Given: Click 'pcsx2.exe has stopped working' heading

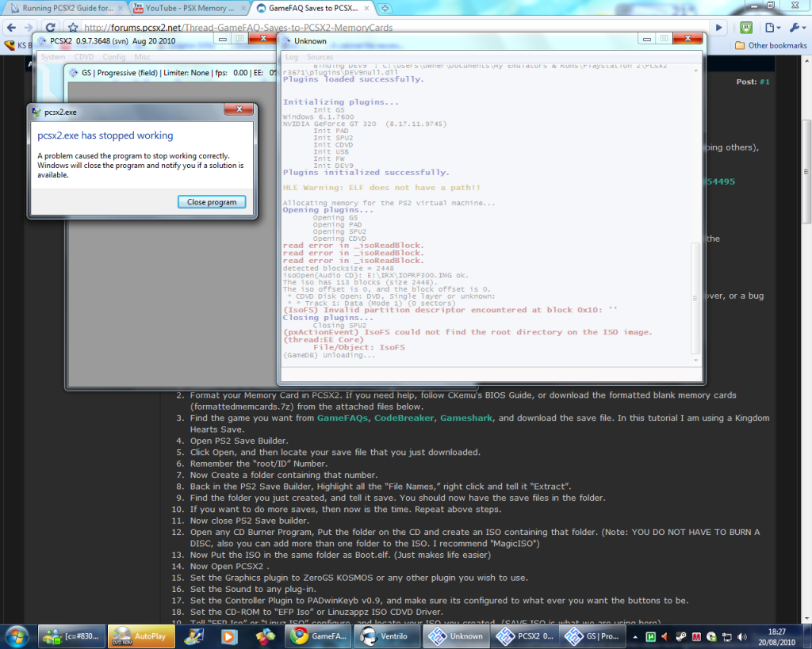Looking at the screenshot, I should [x=105, y=135].
